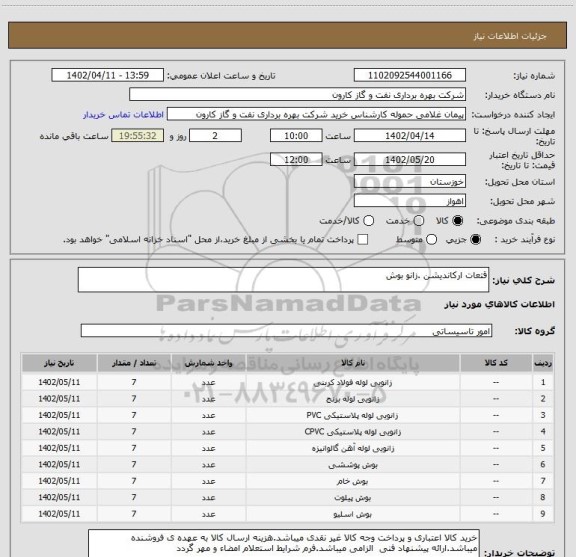The height and width of the screenshot is (557, 576).
Task: Click the row number 9 cell
Action: [543, 514]
